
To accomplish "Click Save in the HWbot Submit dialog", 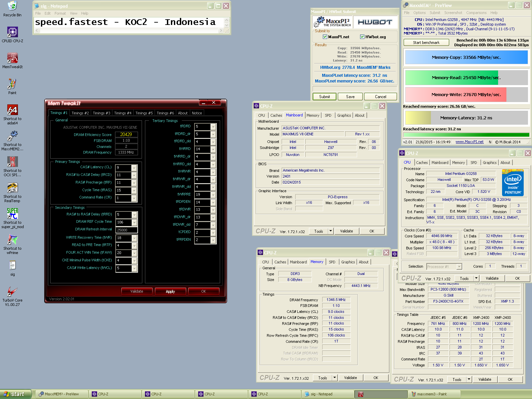I will [x=350, y=97].
